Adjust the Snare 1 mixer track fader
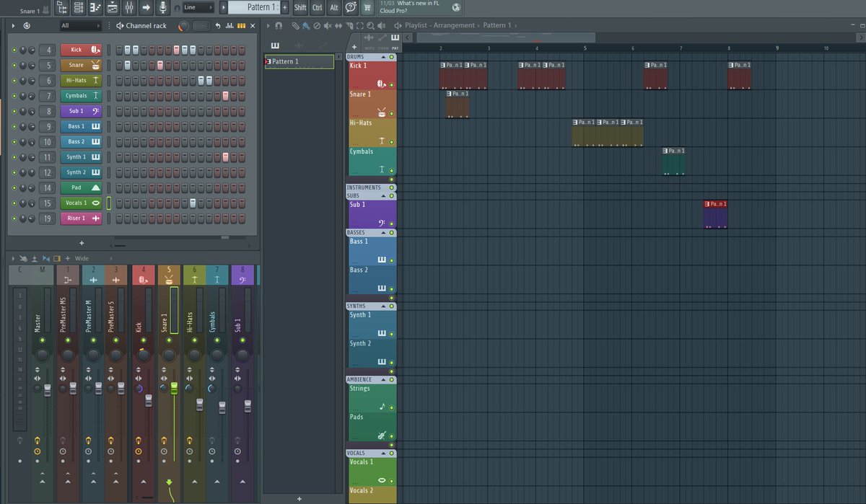Viewport: 866px width, 504px height. 174,389
